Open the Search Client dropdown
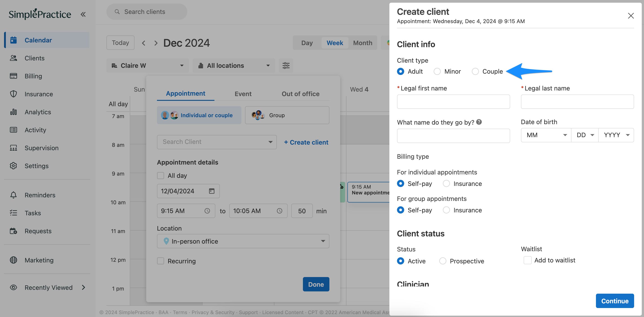Image resolution: width=644 pixels, height=317 pixels. click(217, 142)
